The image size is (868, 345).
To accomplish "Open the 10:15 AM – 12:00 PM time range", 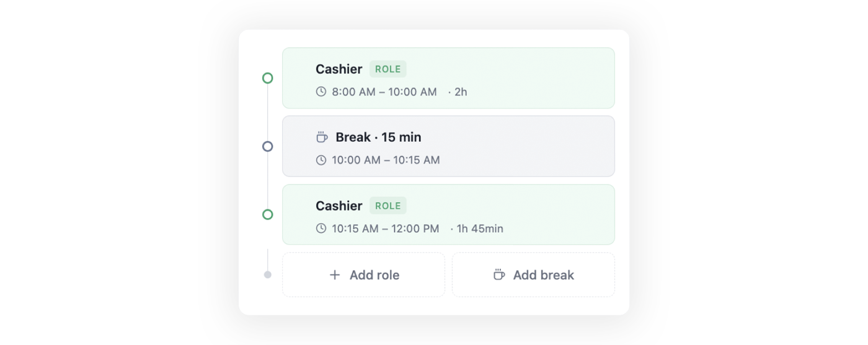I will point(385,229).
